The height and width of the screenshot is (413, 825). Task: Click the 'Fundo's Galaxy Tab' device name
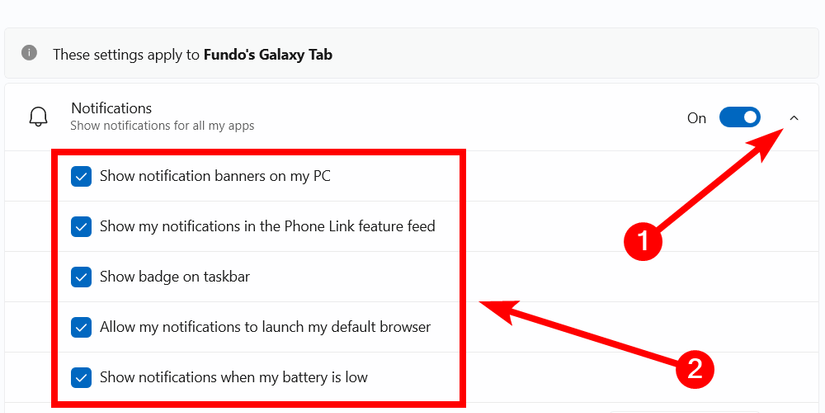[x=268, y=55]
